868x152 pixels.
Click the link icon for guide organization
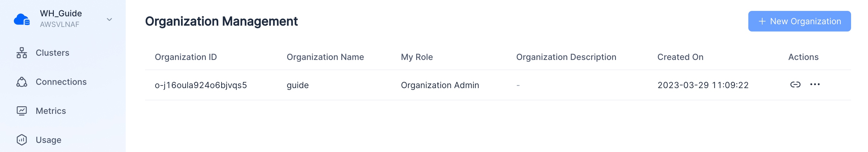click(795, 84)
